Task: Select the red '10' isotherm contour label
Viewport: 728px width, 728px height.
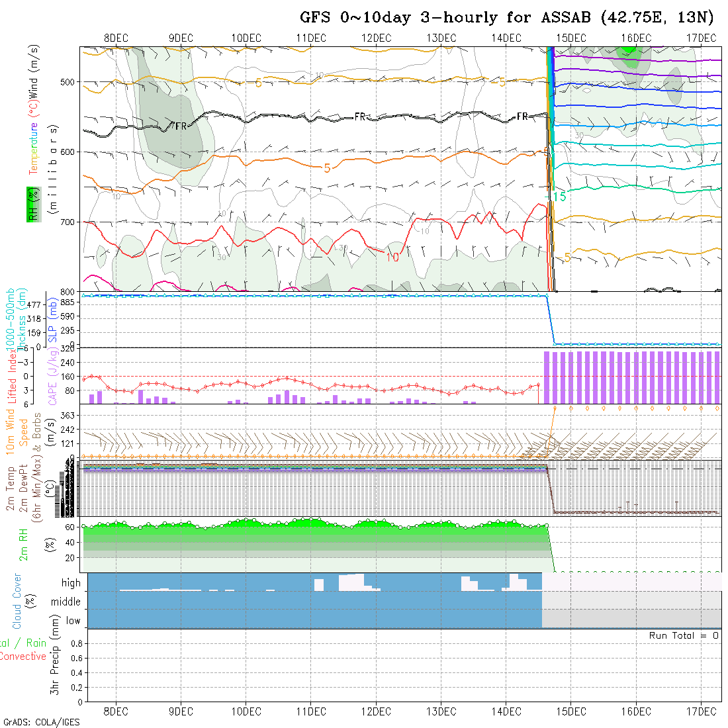Action: point(392,257)
